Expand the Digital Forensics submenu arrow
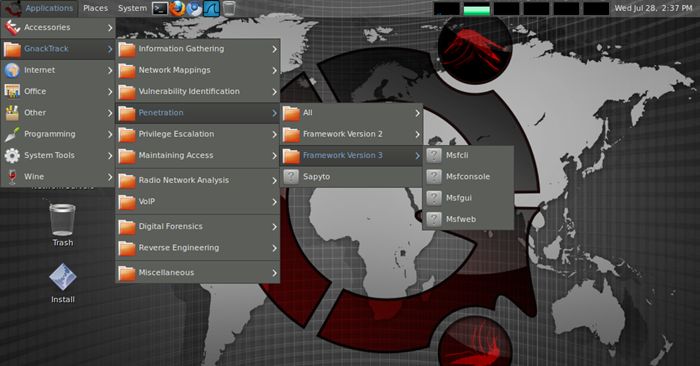Viewport: 700px width, 366px height. [275, 227]
